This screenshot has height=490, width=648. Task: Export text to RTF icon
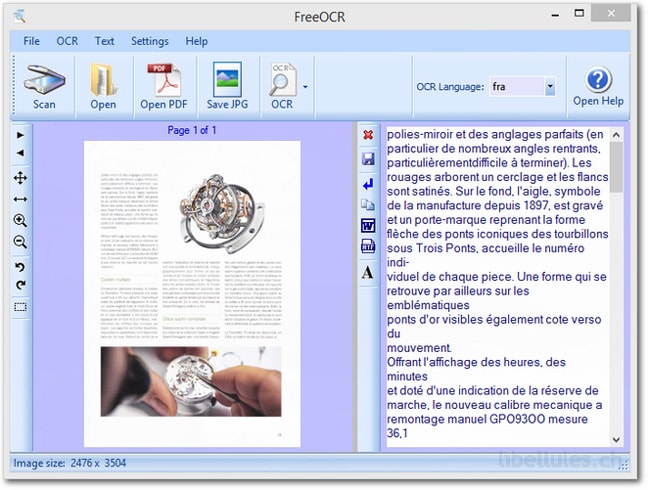click(368, 246)
